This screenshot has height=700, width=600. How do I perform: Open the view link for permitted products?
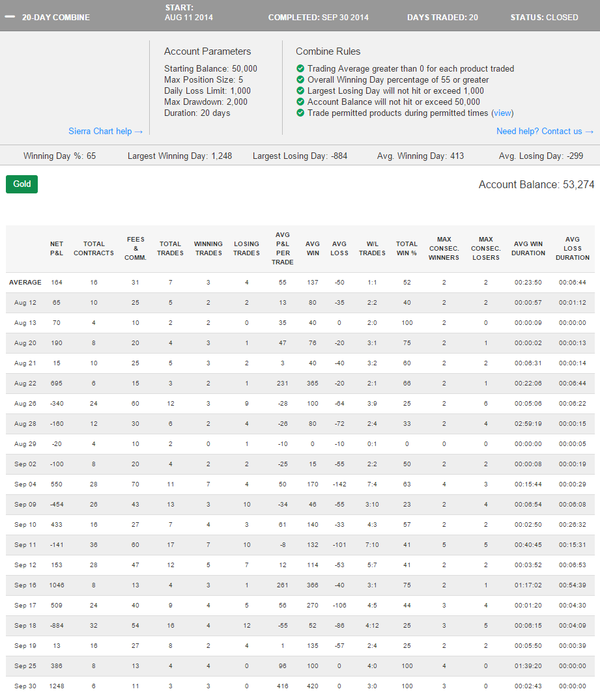[x=502, y=113]
